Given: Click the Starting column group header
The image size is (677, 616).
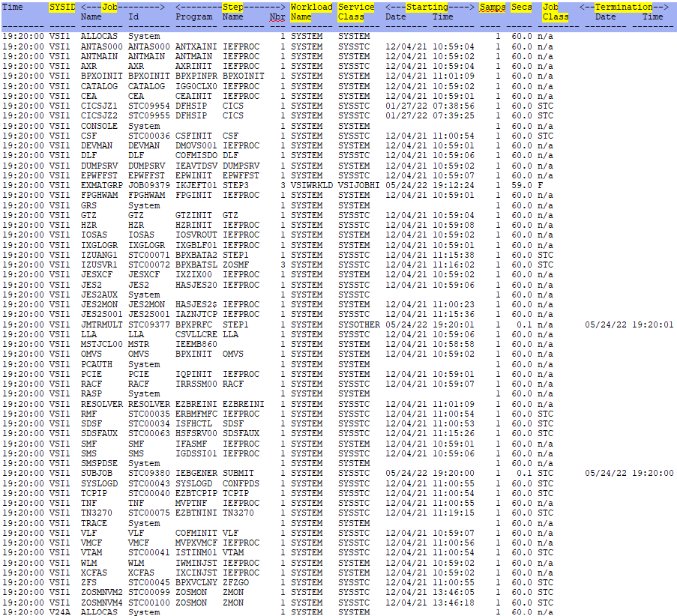Looking at the screenshot, I should pos(429,7).
